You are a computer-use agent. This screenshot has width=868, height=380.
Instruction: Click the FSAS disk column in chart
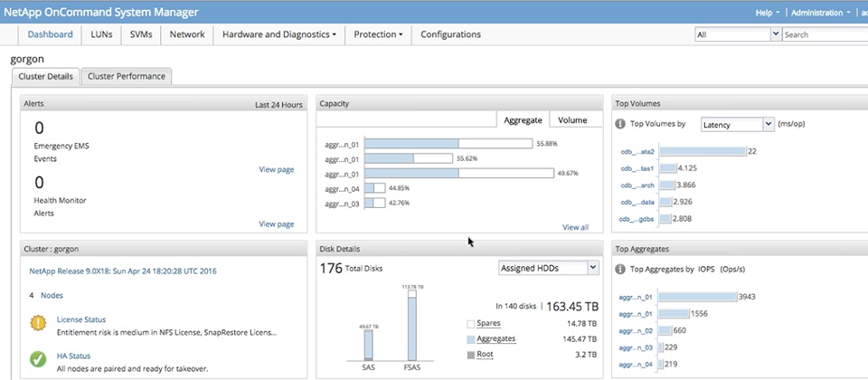(412, 327)
